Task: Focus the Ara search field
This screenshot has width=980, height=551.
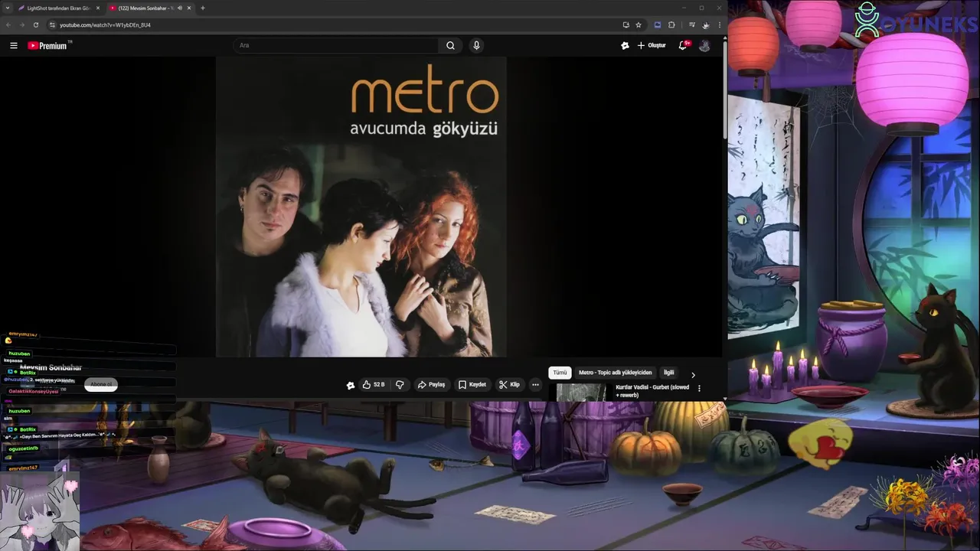Action: (337, 46)
